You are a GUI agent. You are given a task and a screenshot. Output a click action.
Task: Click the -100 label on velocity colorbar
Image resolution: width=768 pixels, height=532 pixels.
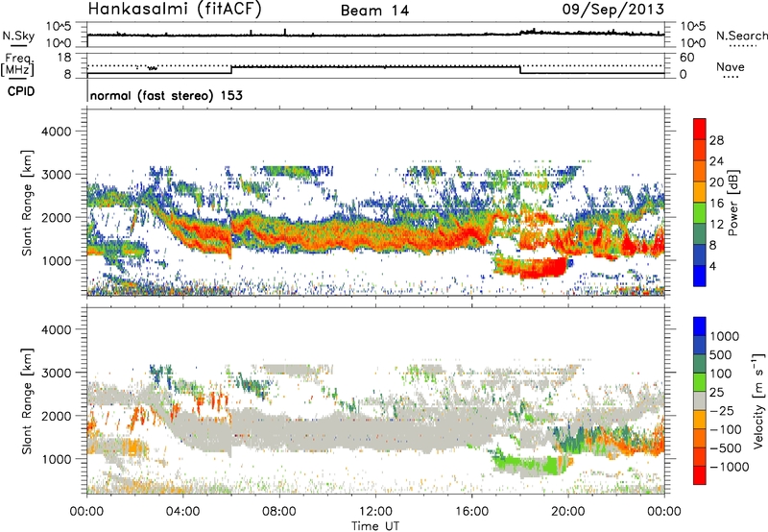(725, 429)
